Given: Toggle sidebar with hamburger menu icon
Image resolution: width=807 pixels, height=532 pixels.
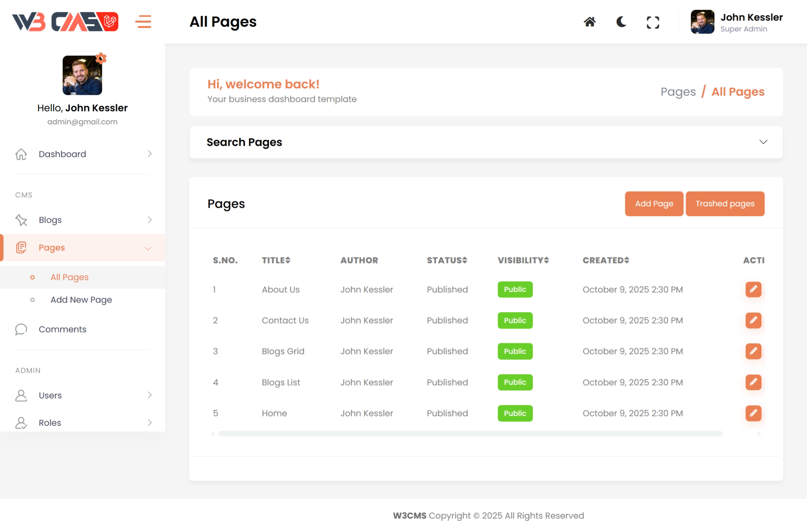Looking at the screenshot, I should coord(143,22).
